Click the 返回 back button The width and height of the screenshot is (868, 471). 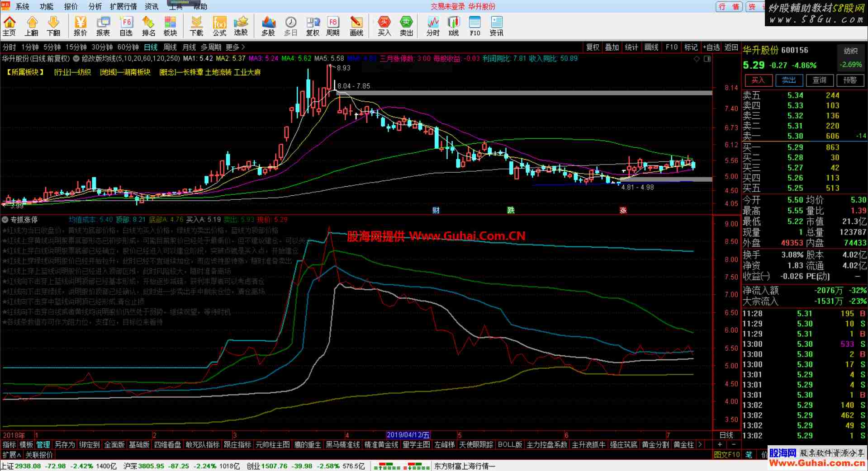731,47
